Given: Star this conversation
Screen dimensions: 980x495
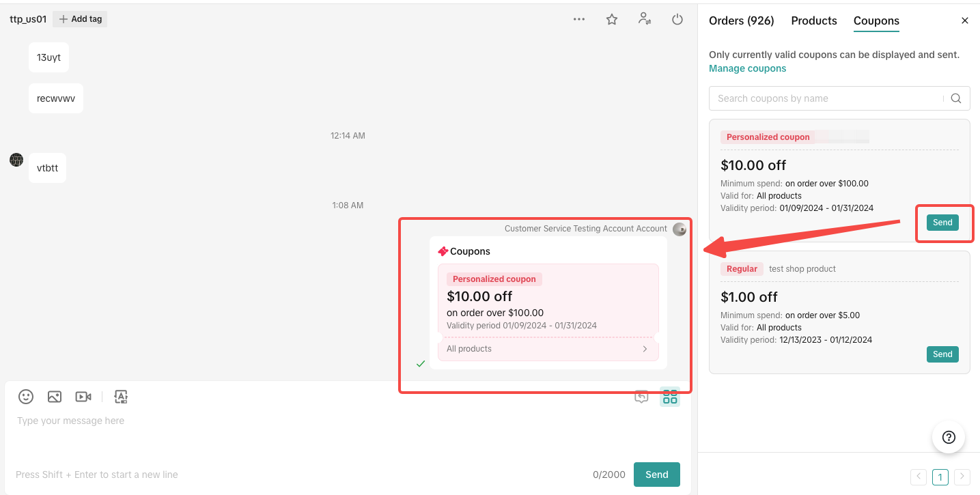Looking at the screenshot, I should [612, 19].
